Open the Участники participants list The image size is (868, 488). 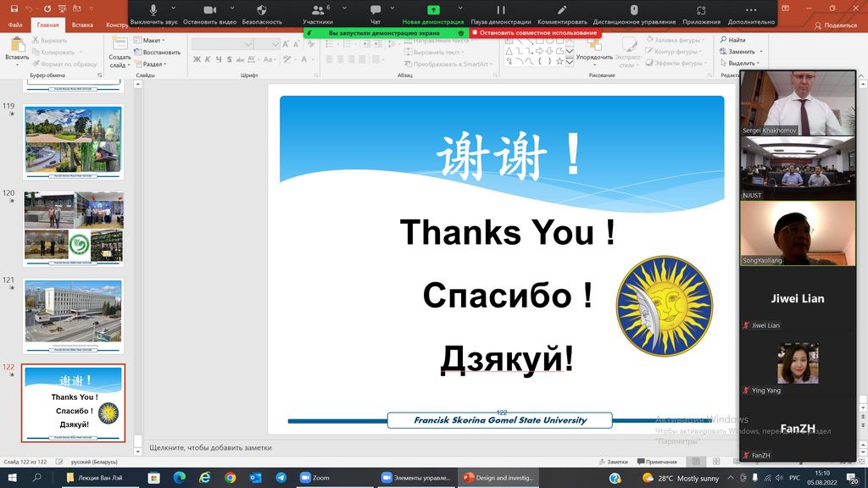pos(318,14)
